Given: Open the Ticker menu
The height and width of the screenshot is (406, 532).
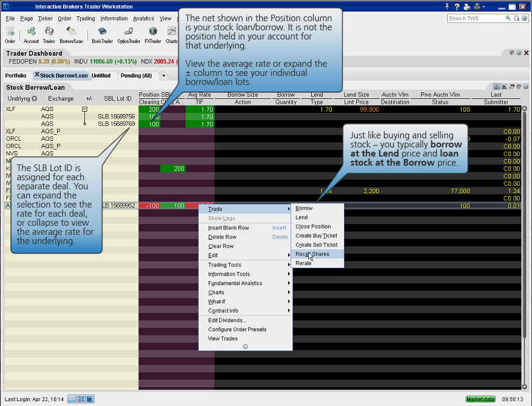Looking at the screenshot, I should (x=45, y=18).
